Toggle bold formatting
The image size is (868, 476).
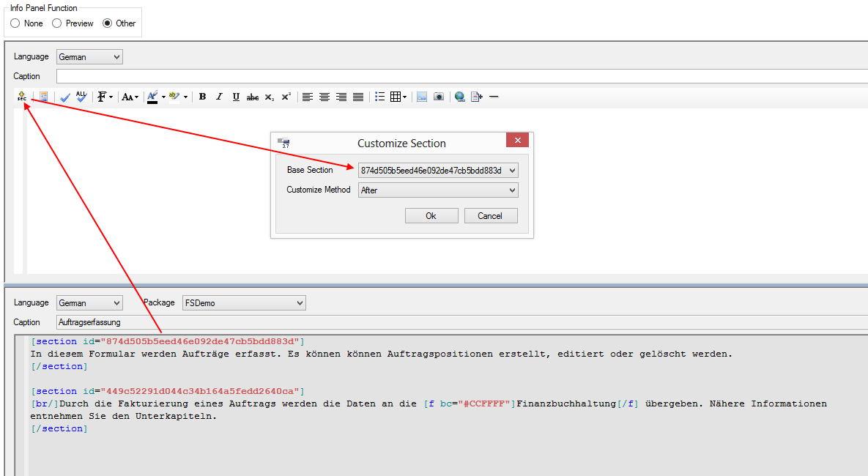203,97
